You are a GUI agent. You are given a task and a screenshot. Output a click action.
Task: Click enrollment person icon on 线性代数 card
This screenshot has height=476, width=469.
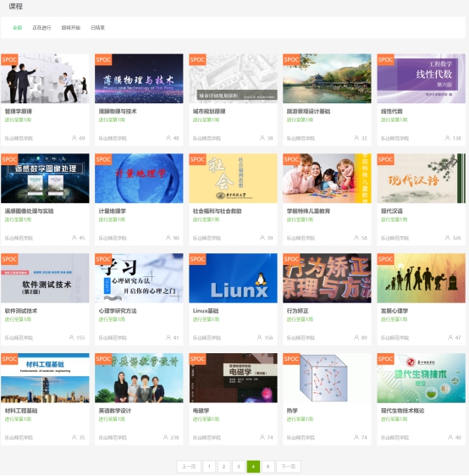tap(448, 138)
